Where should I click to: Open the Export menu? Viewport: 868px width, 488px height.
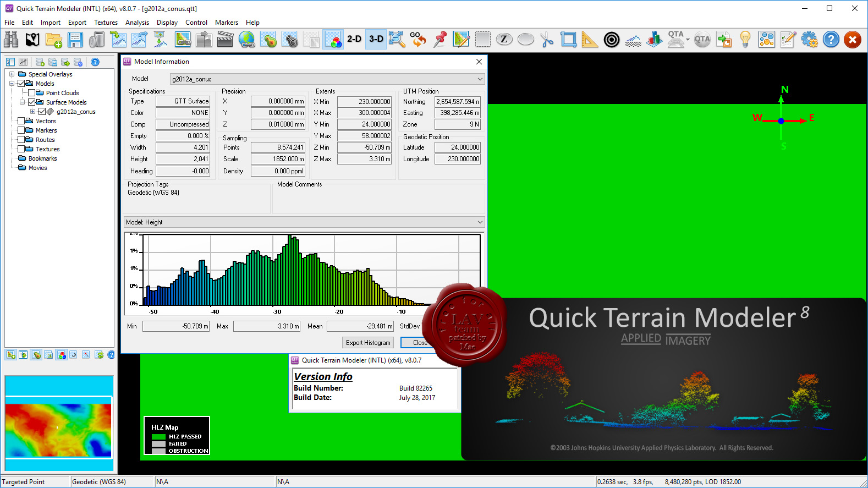(x=77, y=23)
